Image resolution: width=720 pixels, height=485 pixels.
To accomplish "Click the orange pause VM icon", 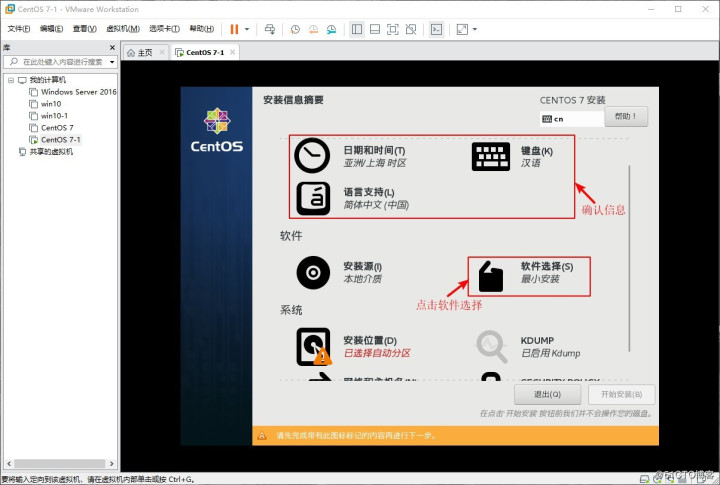I will [234, 29].
